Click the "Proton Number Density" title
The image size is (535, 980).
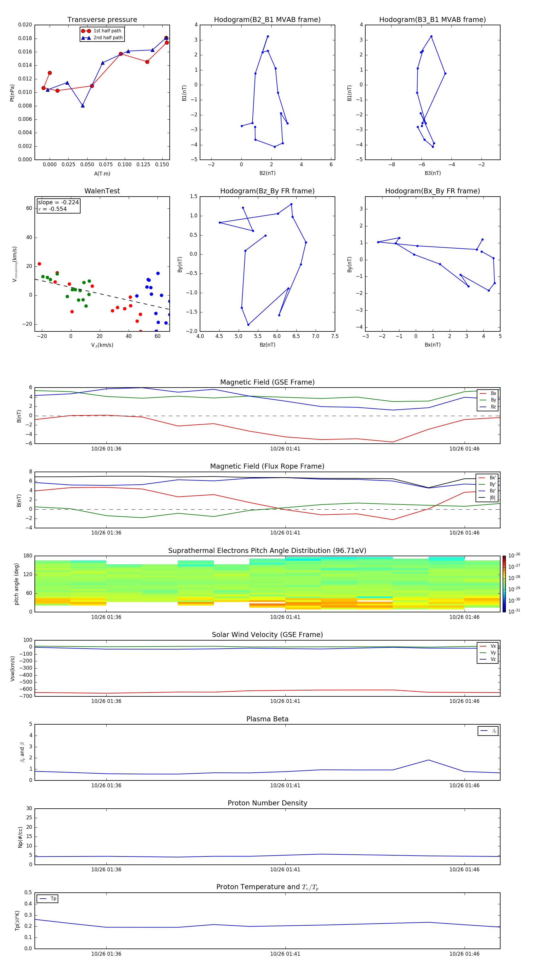point(267,803)
